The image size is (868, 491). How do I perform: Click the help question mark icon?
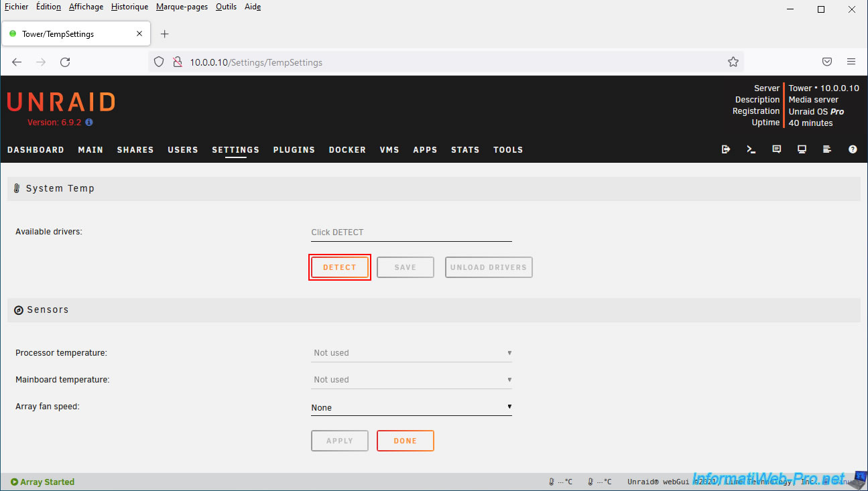(x=853, y=149)
